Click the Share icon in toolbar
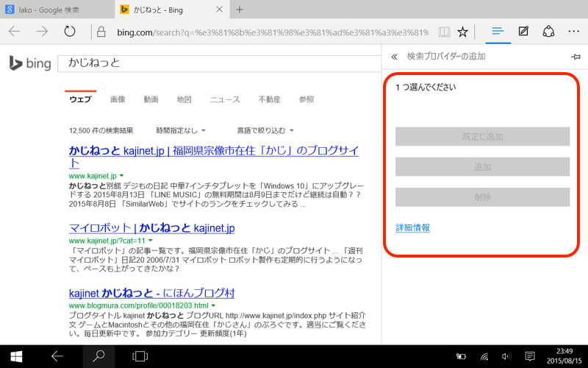 click(548, 32)
